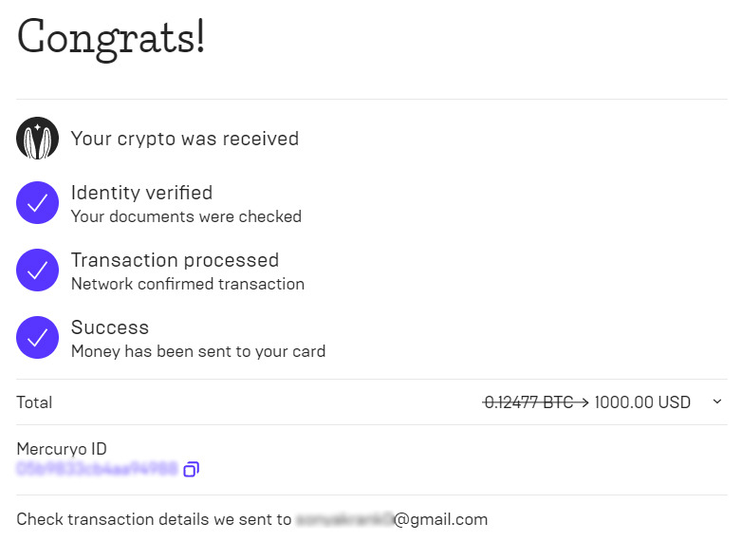Click the blurred Mercuryo ID value
The height and width of the screenshot is (560, 741).
[96, 469]
